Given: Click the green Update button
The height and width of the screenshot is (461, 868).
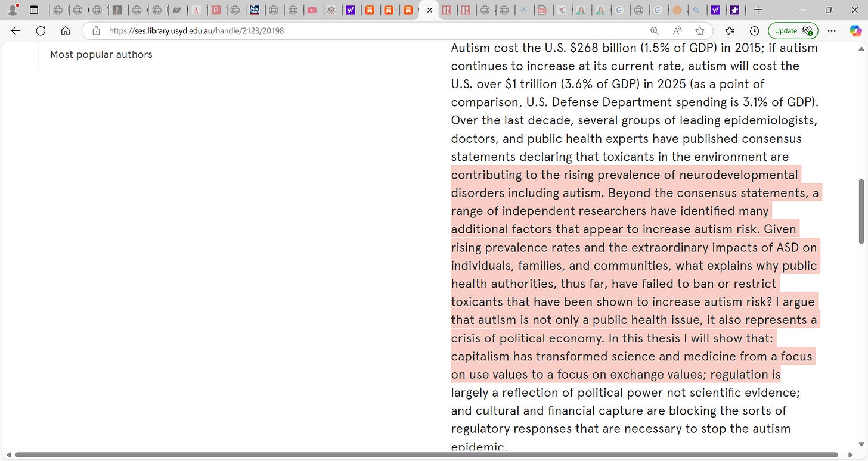Looking at the screenshot, I should [793, 31].
